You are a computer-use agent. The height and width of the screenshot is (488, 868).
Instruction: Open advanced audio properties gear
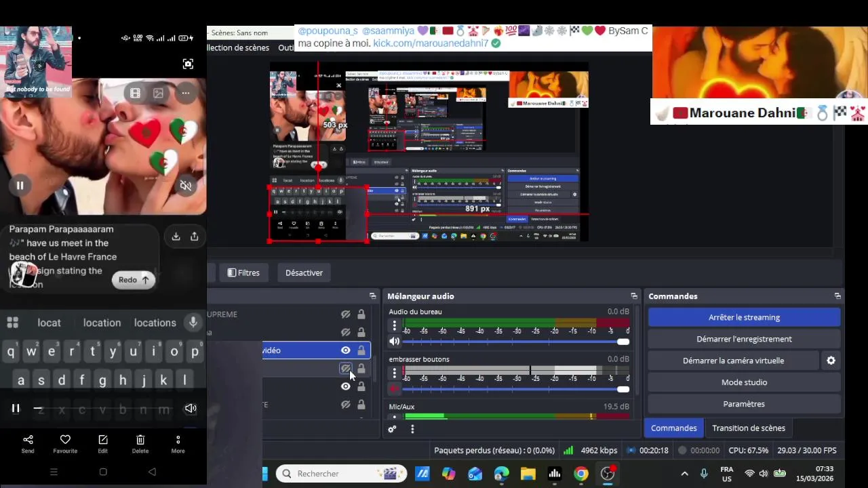[392, 429]
